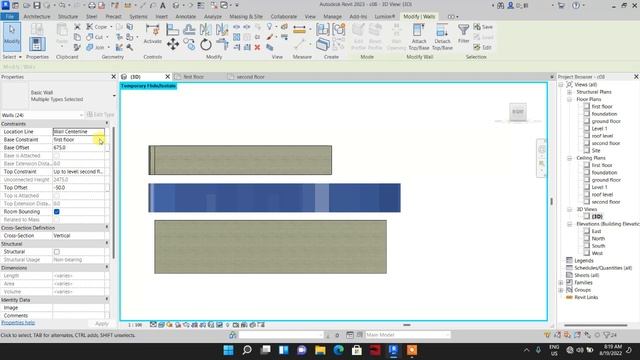640x360 pixels.
Task: Pick the Mirror Pick Axis tool
Action: click(206, 29)
